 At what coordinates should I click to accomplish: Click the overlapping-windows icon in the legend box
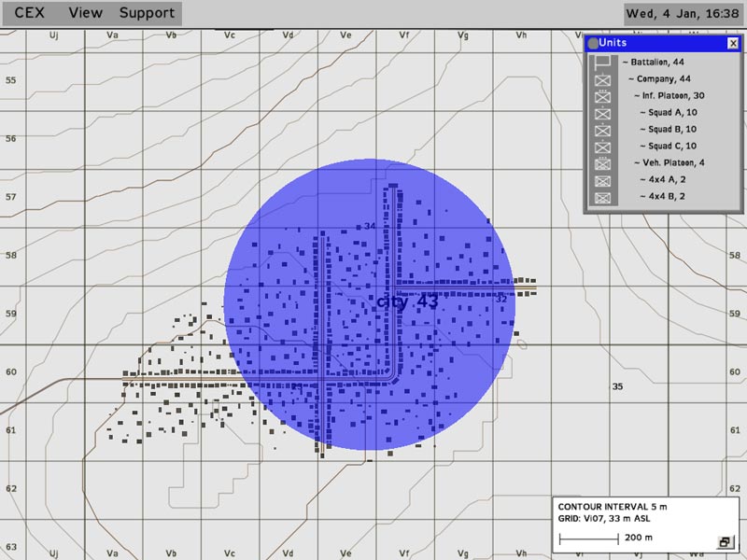[725, 541]
